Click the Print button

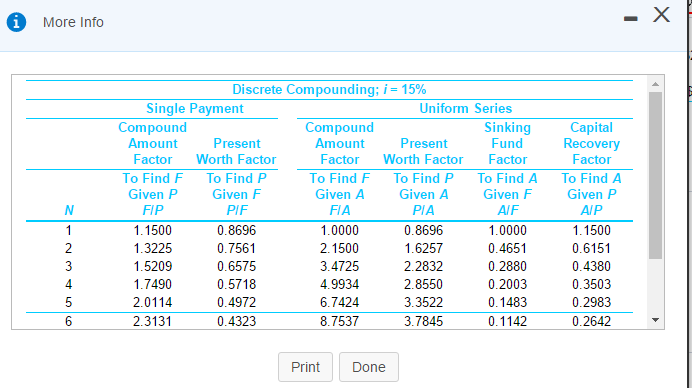pos(305,367)
